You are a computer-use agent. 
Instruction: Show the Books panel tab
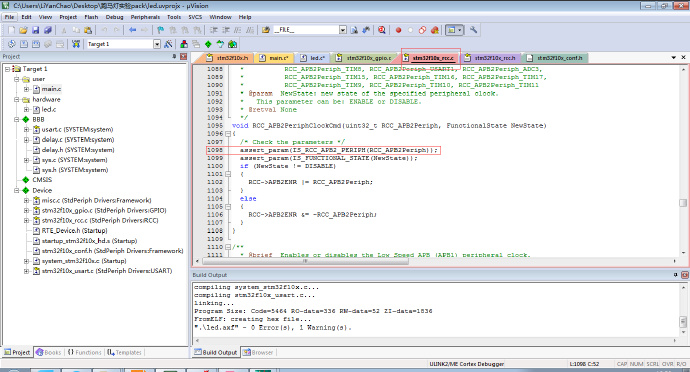(x=49, y=352)
